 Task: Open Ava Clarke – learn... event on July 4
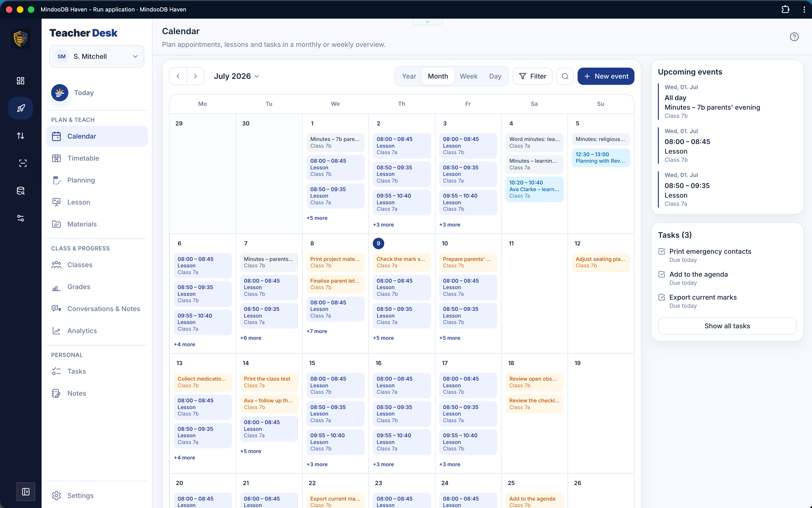point(534,189)
